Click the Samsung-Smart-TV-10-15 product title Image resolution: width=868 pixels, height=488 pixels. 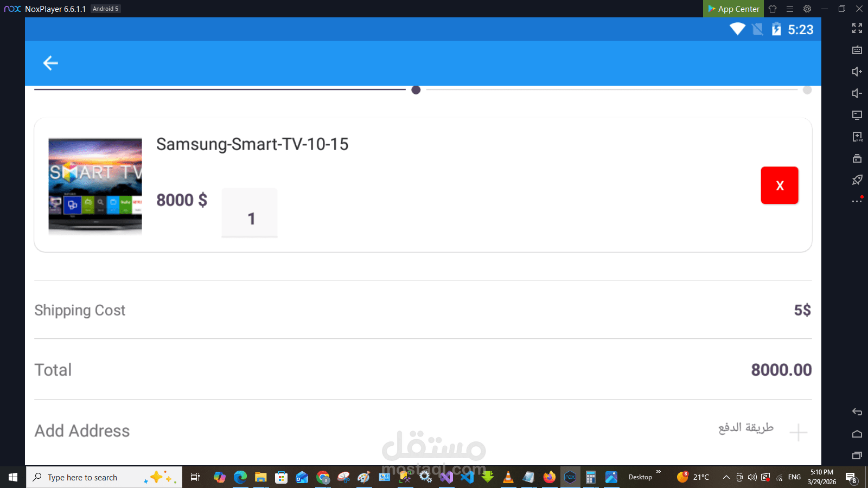pos(252,144)
